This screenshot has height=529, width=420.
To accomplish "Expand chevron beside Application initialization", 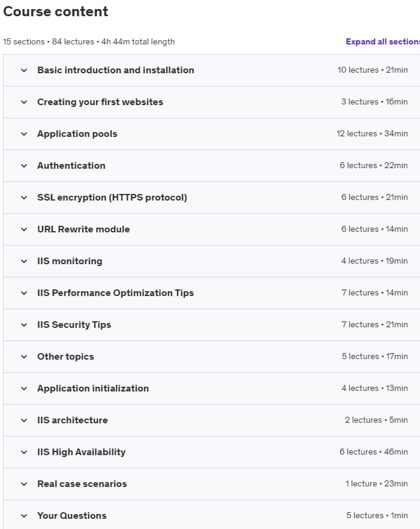I will (24, 388).
